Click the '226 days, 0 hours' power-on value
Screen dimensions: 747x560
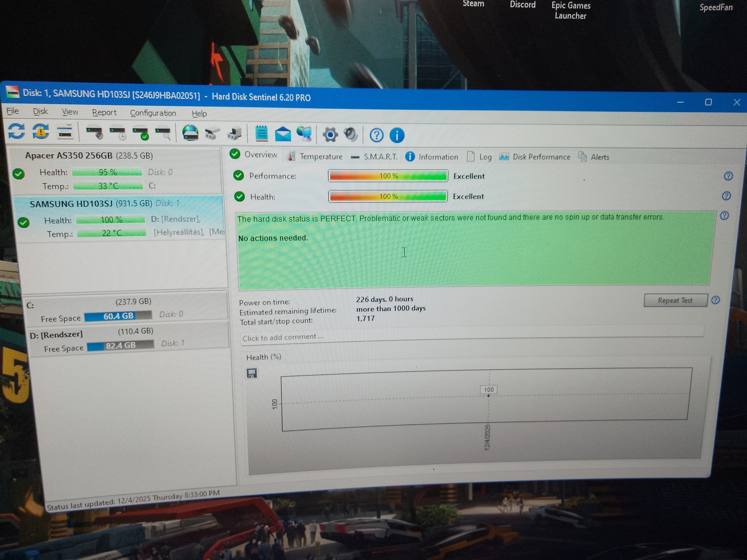tap(385, 299)
